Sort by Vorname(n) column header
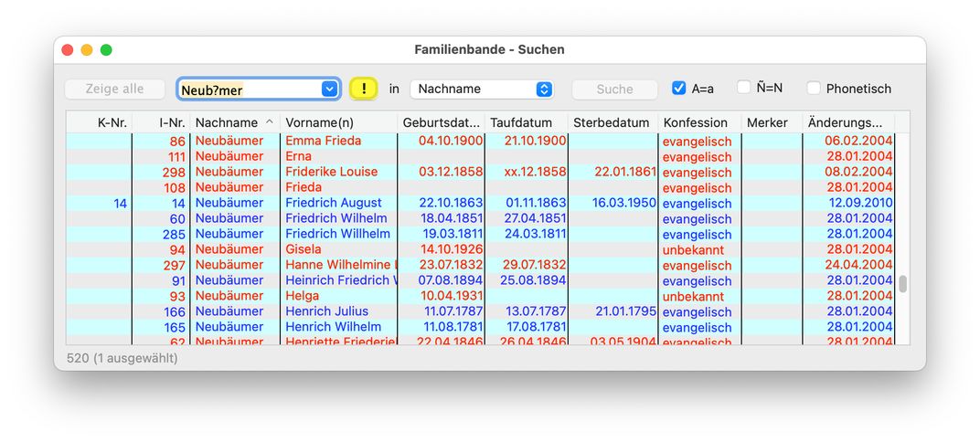Screen dimensions: 980x442 (338, 122)
